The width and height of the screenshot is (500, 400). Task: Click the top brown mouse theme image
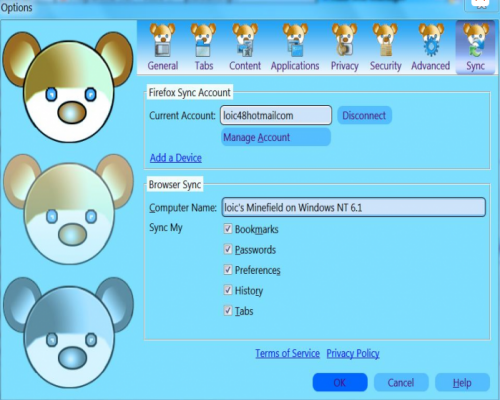click(x=68, y=87)
